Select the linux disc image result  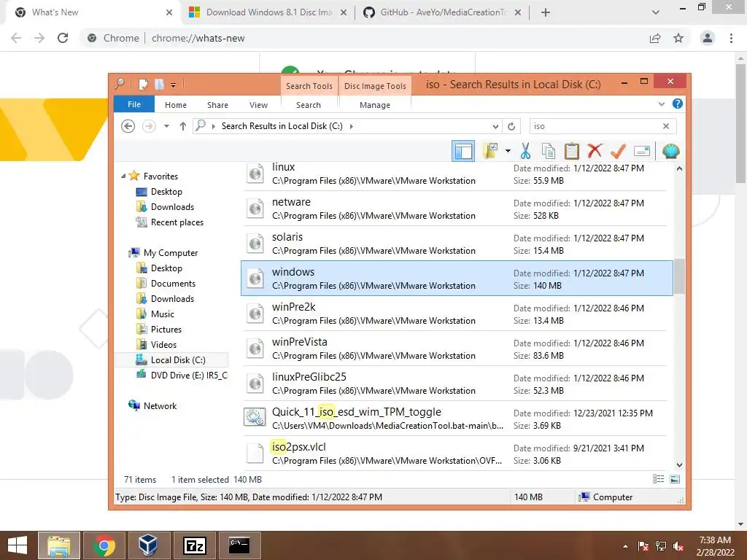point(457,174)
